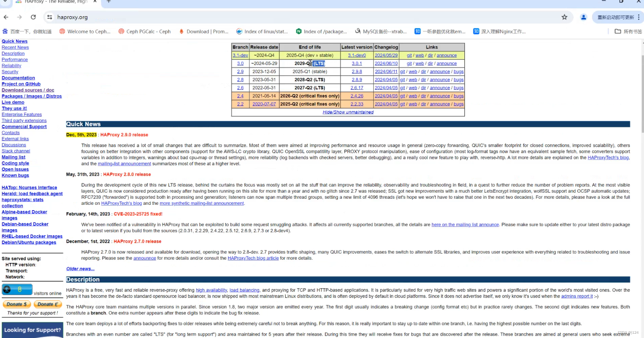644x338 pixels.
Task: Open the Live demo link
Action: coord(13,102)
